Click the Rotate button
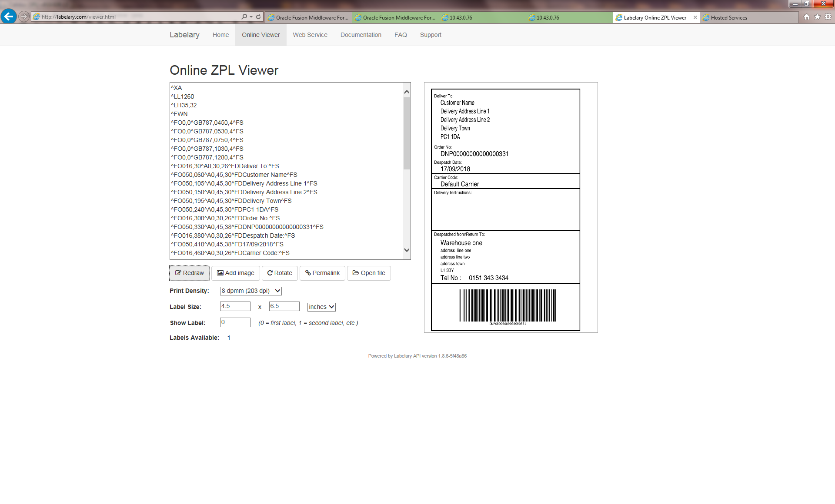Viewport: 835px width, 504px height. pyautogui.click(x=280, y=273)
